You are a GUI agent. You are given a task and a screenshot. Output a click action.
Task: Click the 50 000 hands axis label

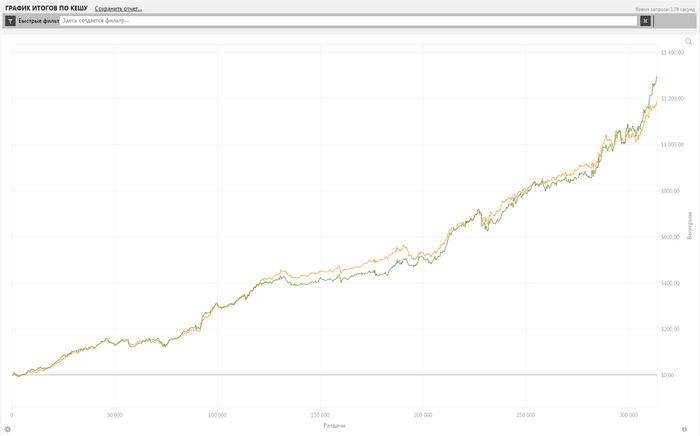pyautogui.click(x=114, y=415)
